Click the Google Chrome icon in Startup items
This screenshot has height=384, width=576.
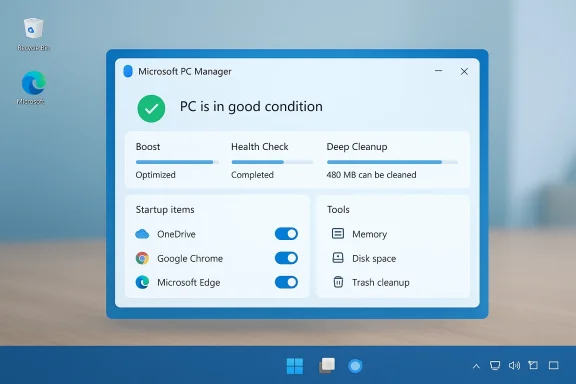[x=142, y=258]
